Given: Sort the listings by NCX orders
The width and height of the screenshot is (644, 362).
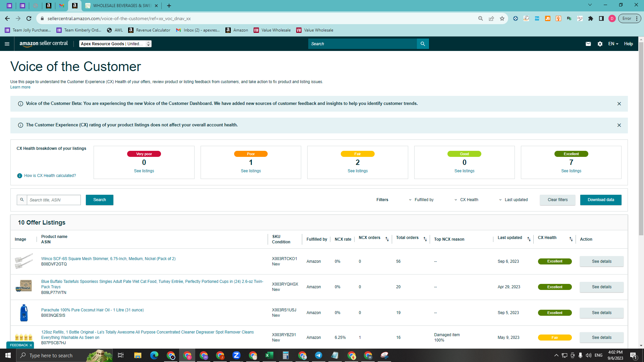Looking at the screenshot, I should click(x=387, y=239).
